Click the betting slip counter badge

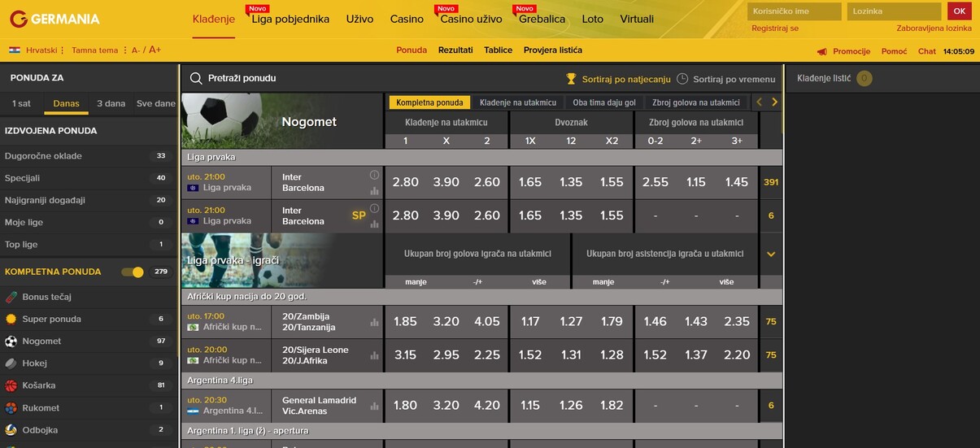point(864,79)
